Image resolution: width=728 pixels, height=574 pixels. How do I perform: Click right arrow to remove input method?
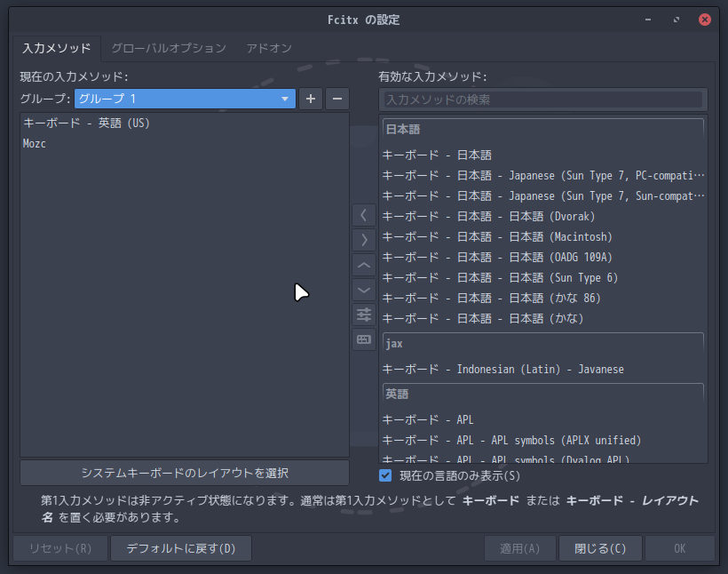coord(364,240)
